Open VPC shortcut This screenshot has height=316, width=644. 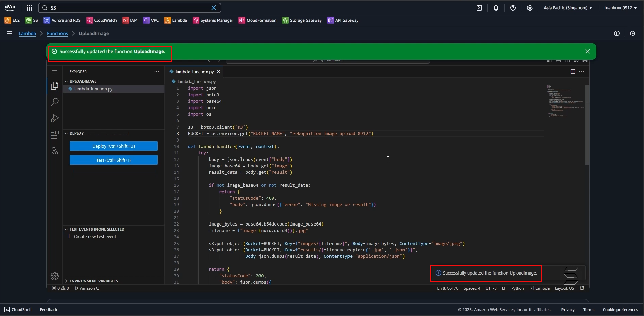(151, 20)
